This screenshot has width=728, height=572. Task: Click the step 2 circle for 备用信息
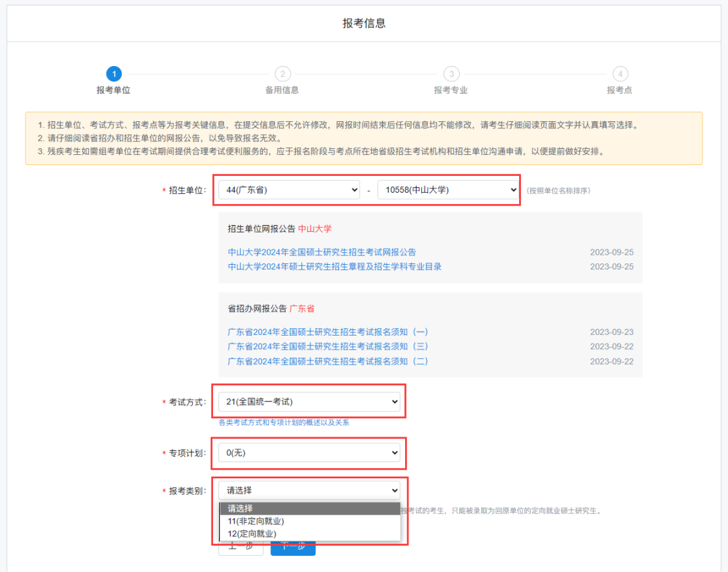[282, 74]
